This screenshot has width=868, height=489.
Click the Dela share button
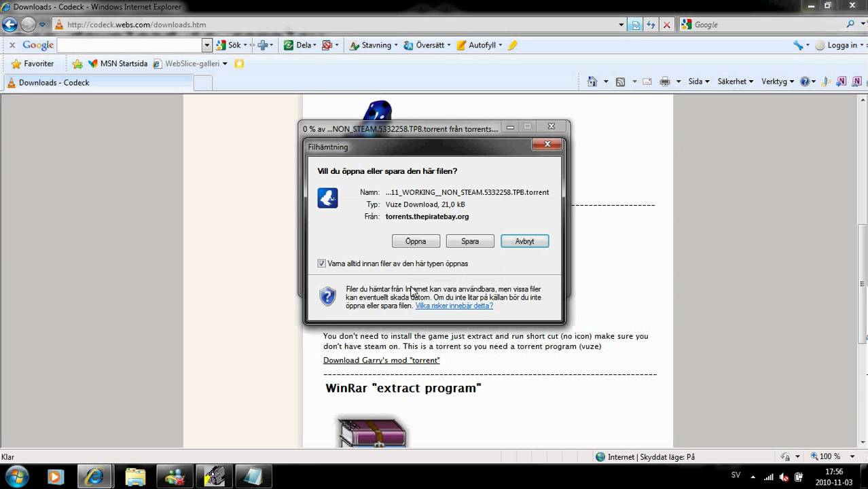(300, 45)
